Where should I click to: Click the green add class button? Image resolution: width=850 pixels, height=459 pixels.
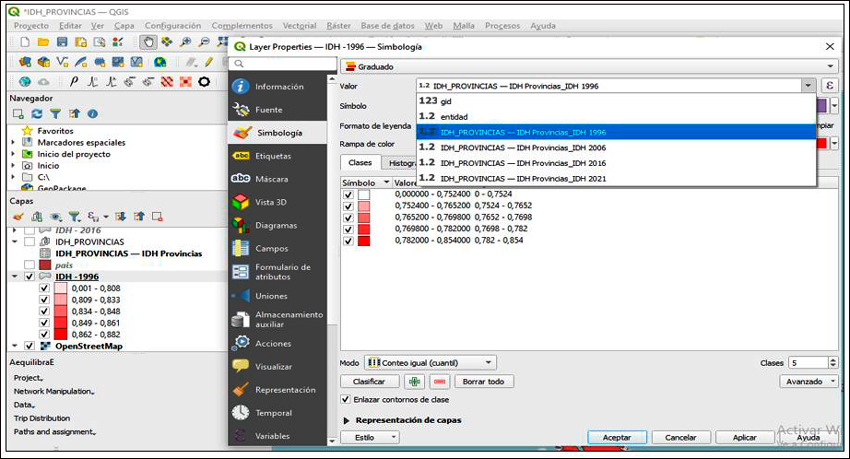pyautogui.click(x=415, y=382)
